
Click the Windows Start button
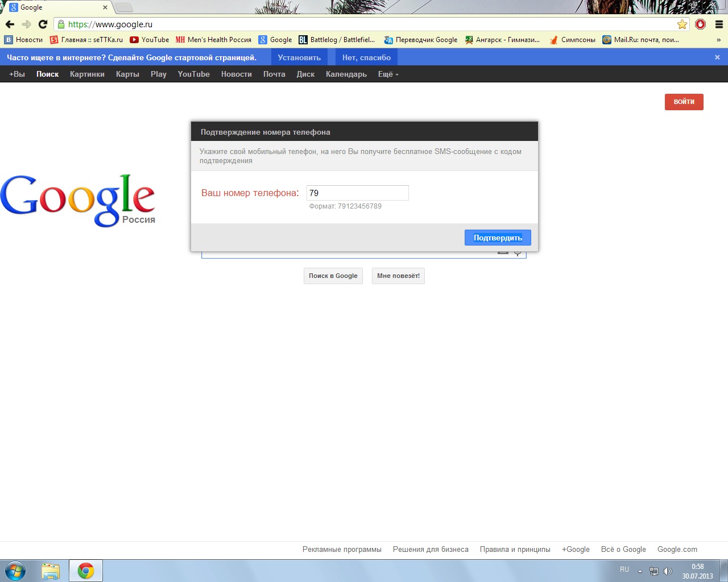click(x=15, y=571)
